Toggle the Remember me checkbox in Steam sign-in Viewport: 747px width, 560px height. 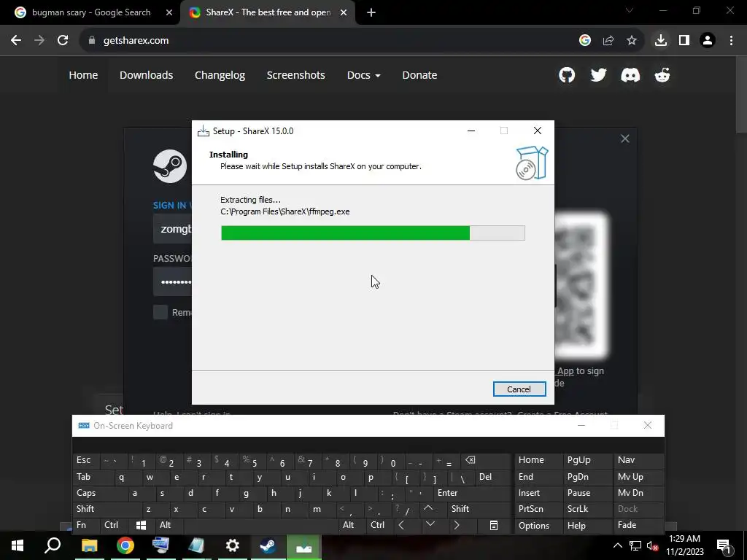tap(160, 312)
